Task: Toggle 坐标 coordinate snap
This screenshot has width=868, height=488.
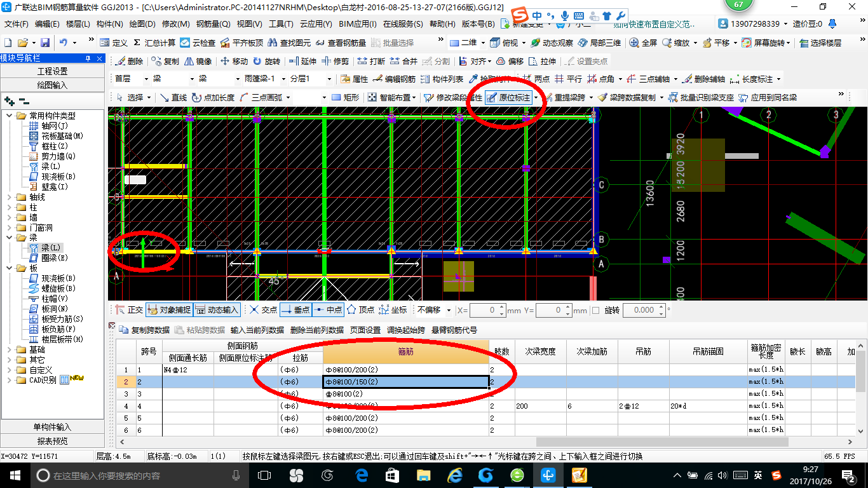Action: point(393,310)
